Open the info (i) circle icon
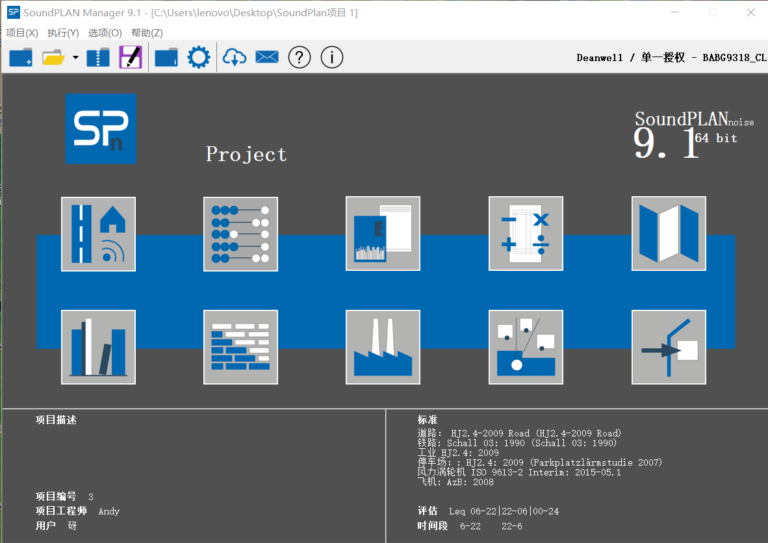 click(x=332, y=57)
